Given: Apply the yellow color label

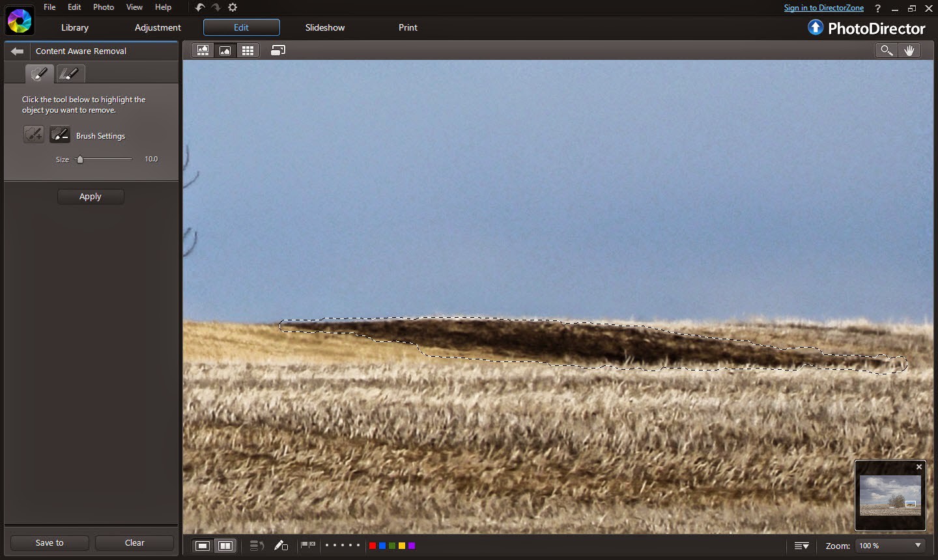Looking at the screenshot, I should [x=402, y=546].
